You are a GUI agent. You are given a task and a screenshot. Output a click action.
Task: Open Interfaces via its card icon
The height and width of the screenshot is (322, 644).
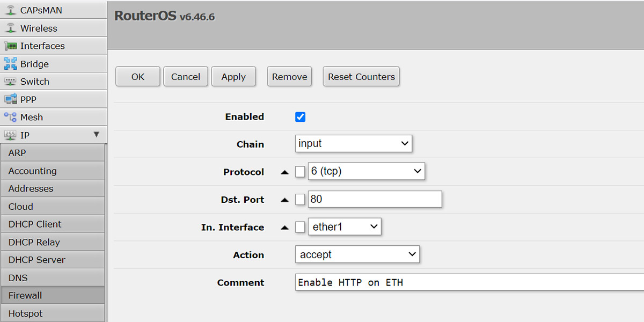click(x=11, y=46)
